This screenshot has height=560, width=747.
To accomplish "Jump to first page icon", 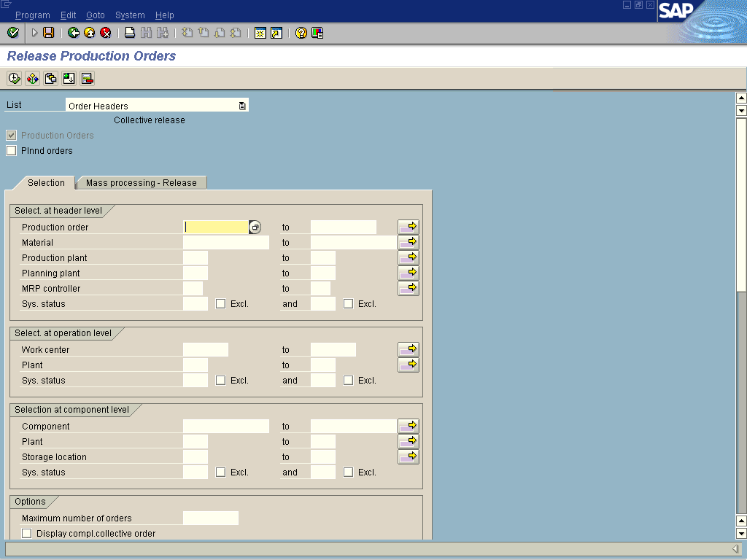I will click(187, 33).
